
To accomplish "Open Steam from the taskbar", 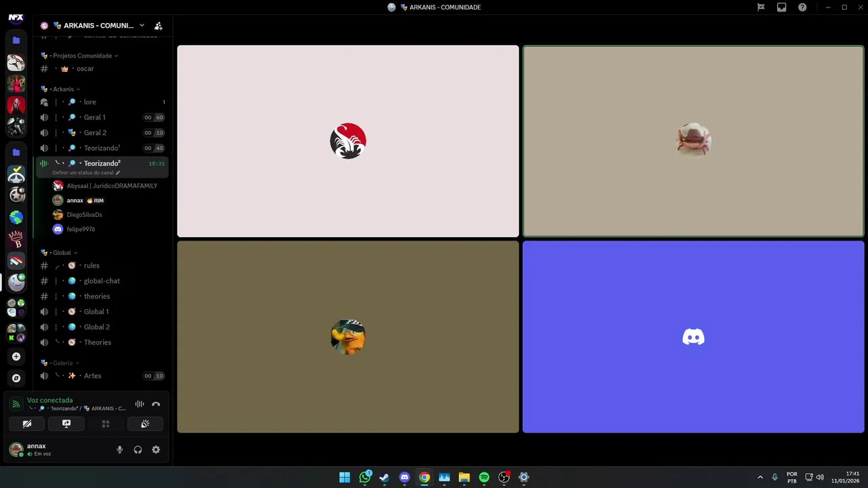I will [x=384, y=477].
